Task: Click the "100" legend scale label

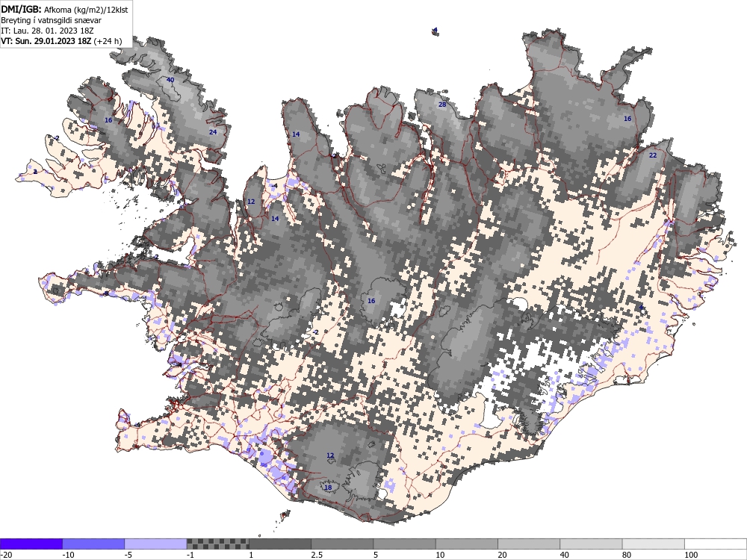Action: tap(691, 556)
